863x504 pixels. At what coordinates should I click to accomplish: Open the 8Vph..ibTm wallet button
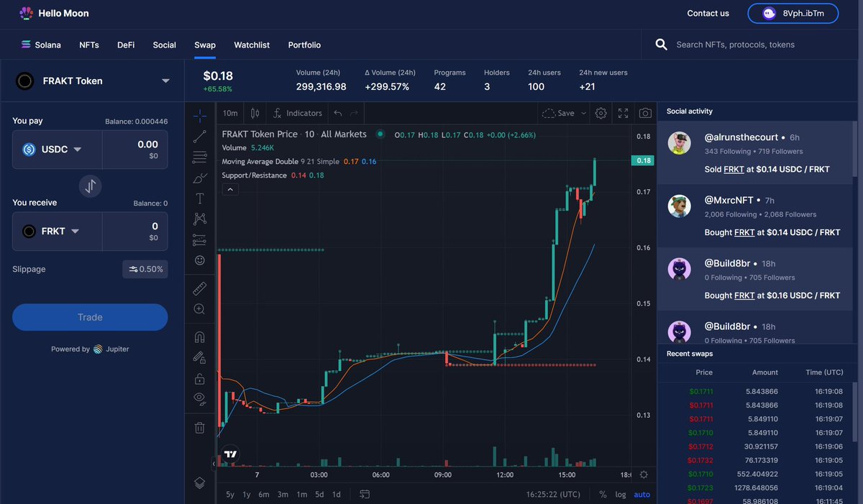click(x=793, y=13)
